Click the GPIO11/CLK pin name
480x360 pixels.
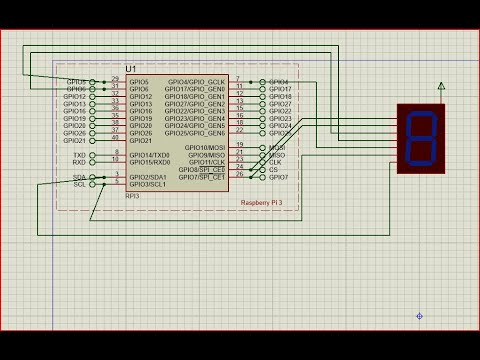tap(207, 163)
